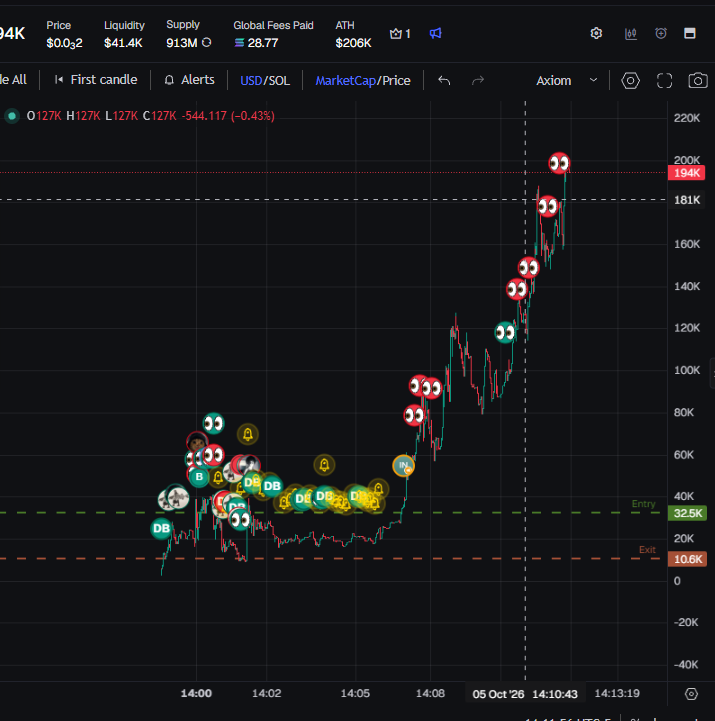Undo the last chart action
This screenshot has height=721, width=715.
(444, 80)
